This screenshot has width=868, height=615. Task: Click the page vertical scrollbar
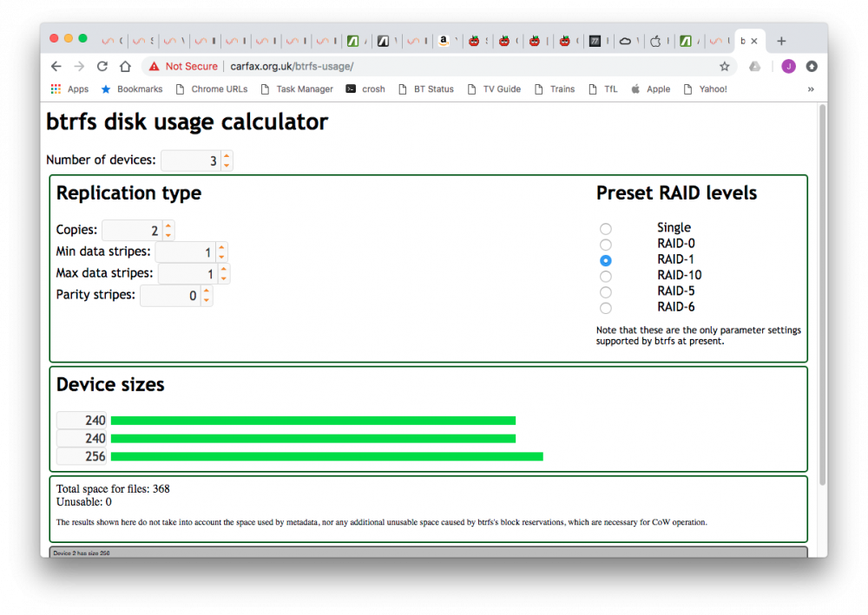pyautogui.click(x=823, y=295)
